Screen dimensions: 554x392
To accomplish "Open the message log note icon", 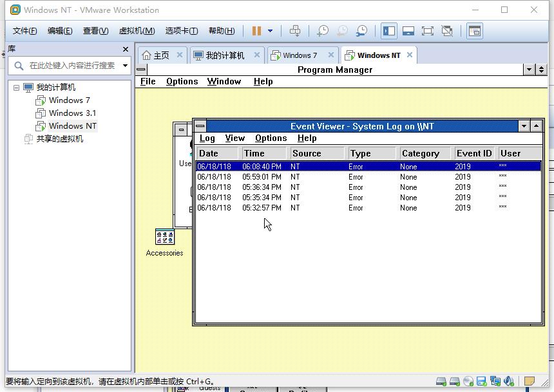I will [530, 382].
